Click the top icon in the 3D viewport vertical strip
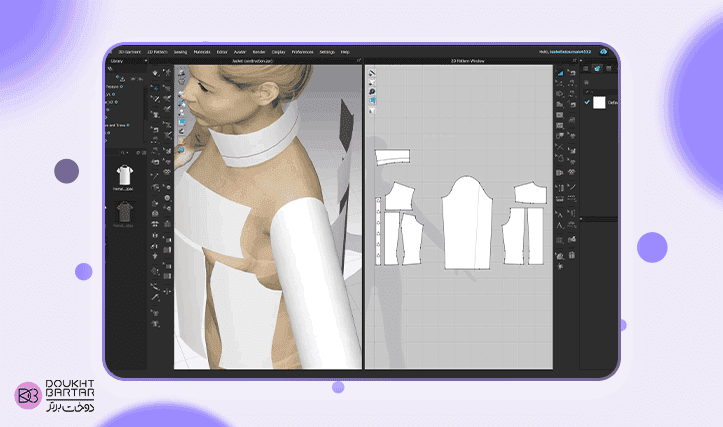The image size is (723, 427). [182, 73]
